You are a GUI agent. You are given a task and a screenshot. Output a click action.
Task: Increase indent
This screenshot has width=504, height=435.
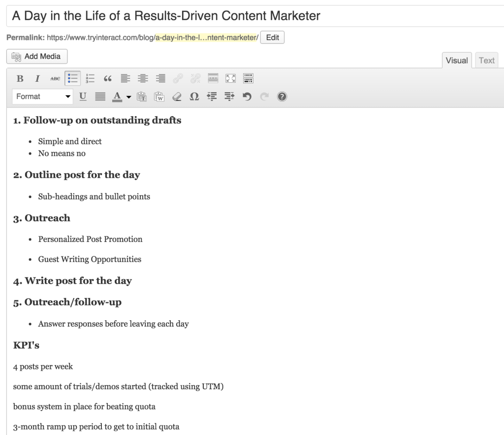[x=229, y=97]
